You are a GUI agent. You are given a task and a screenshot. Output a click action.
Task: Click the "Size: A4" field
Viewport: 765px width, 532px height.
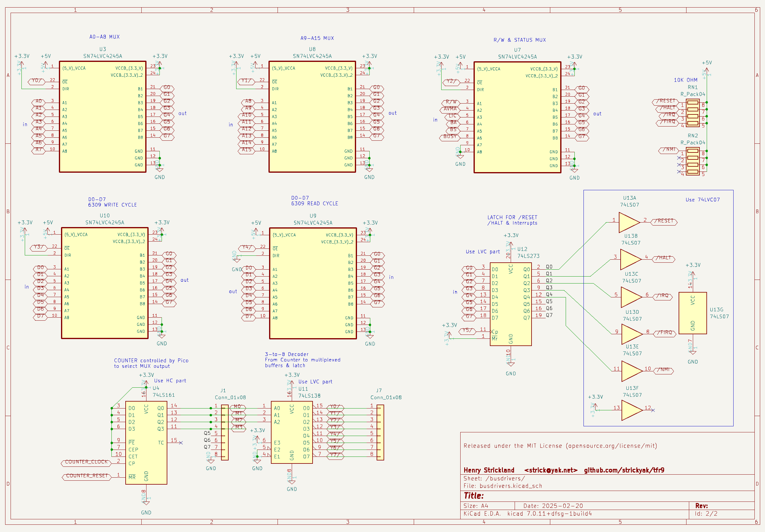tap(476, 506)
